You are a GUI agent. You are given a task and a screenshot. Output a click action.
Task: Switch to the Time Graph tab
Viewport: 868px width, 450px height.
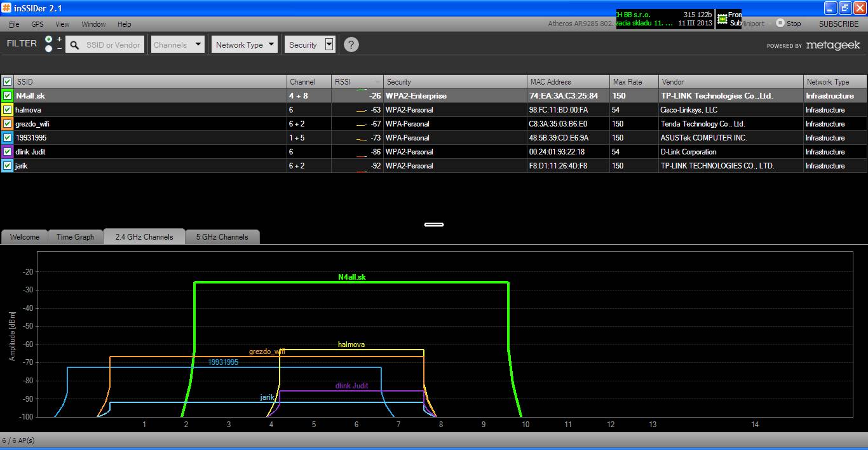pos(75,237)
